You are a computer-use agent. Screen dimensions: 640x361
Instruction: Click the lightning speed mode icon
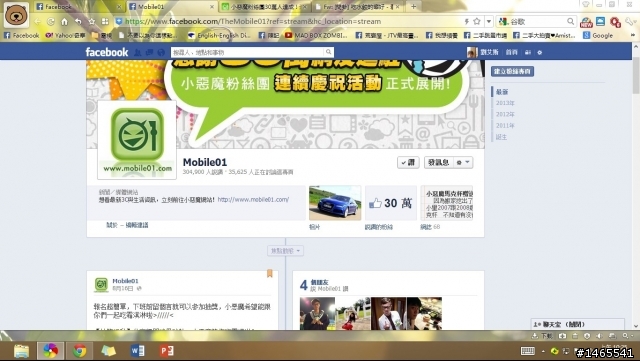point(467,21)
